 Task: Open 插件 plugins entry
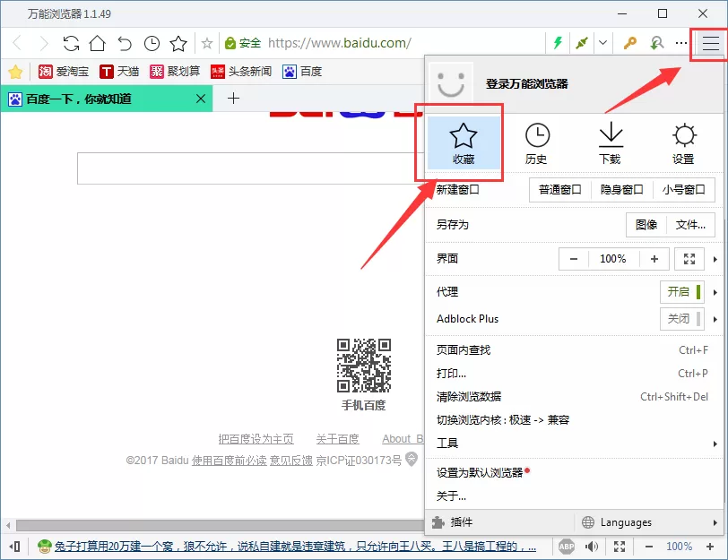(499, 522)
